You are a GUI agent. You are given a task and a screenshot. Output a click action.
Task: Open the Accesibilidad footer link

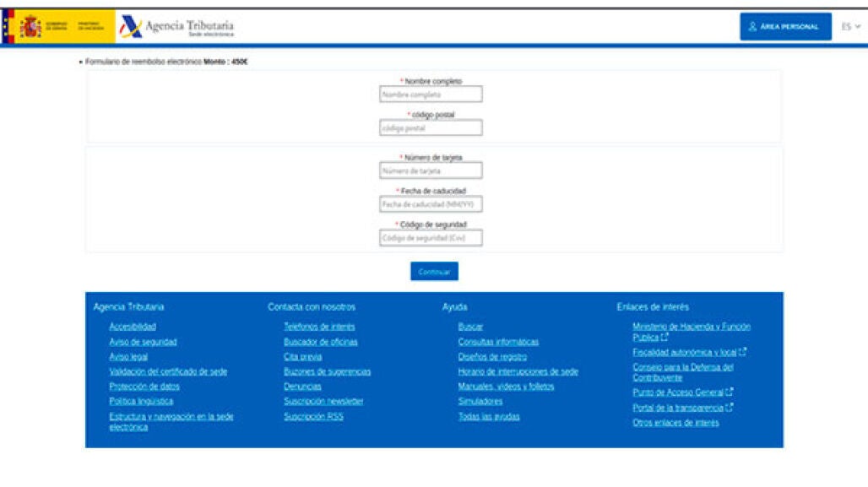click(133, 327)
